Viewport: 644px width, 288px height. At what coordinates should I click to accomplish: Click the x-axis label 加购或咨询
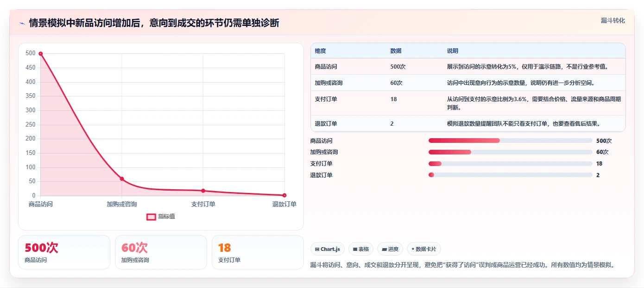point(122,204)
